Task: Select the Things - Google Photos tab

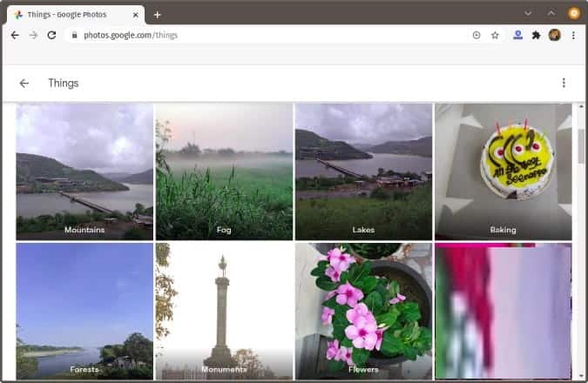Action: 75,15
